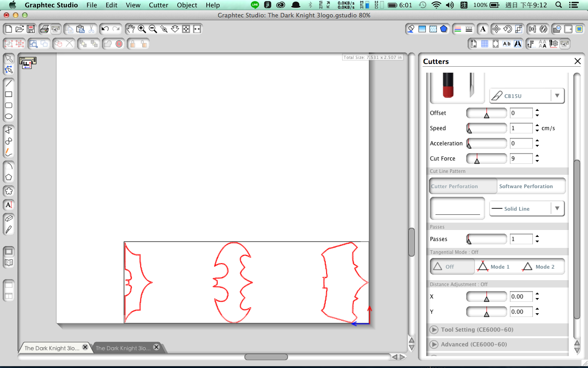
Task: Select the Edit Points tool
Action: 9,70
